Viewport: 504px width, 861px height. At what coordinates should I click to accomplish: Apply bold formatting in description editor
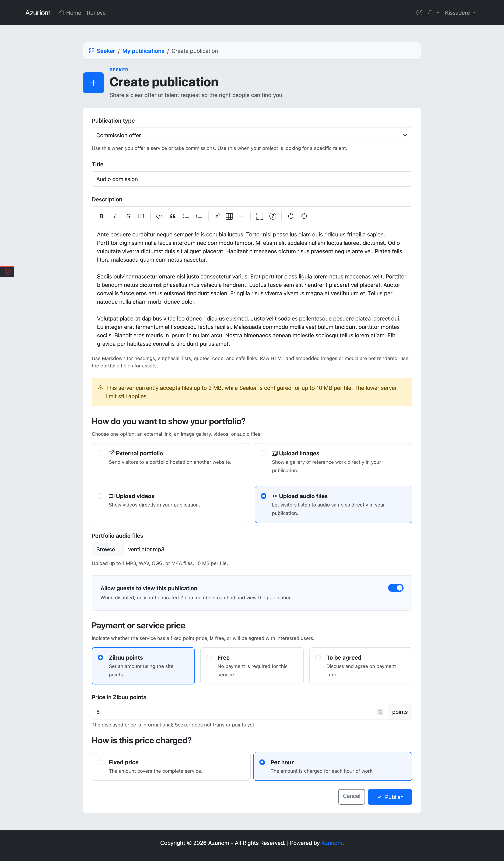coord(101,216)
